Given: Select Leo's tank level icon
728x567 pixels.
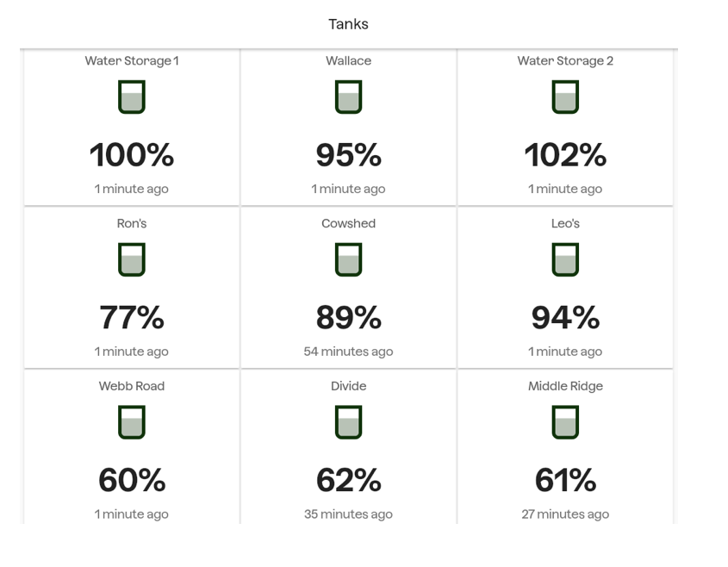Looking at the screenshot, I should 565,260.
